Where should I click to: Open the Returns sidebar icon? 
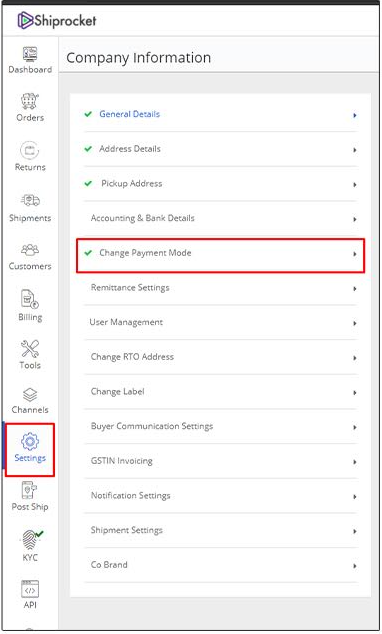point(30,150)
